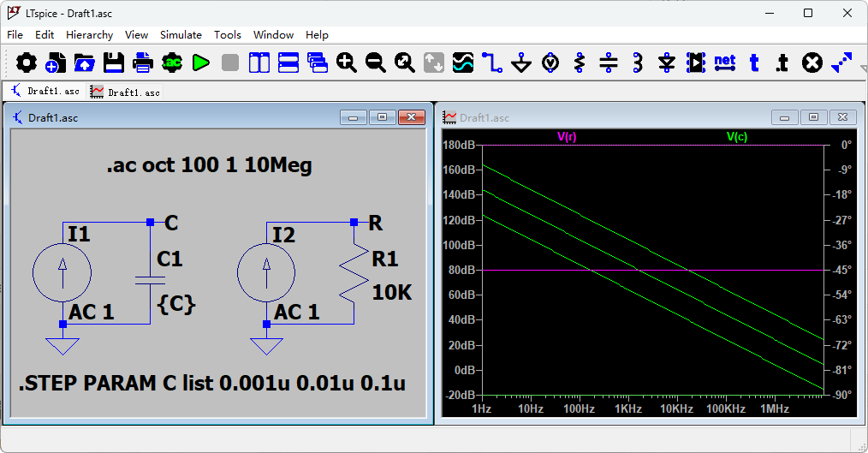Click the Run simulation green arrow
Image resolution: width=868 pixels, height=453 pixels.
201,63
